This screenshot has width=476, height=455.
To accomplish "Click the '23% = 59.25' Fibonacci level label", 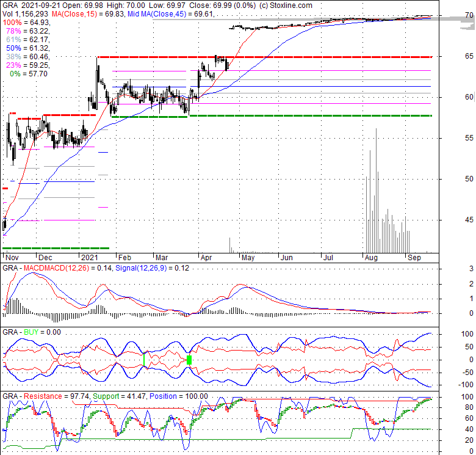I will pyautogui.click(x=27, y=65).
